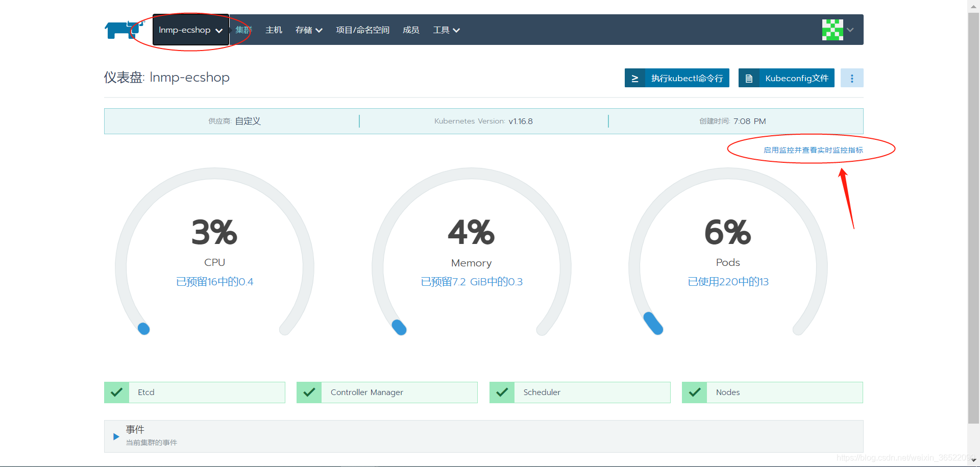This screenshot has width=980, height=467.
Task: Click the Kubeconfig file document icon
Action: pyautogui.click(x=749, y=78)
